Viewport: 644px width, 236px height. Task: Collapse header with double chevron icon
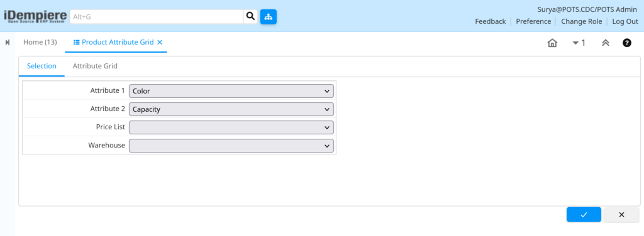click(606, 43)
